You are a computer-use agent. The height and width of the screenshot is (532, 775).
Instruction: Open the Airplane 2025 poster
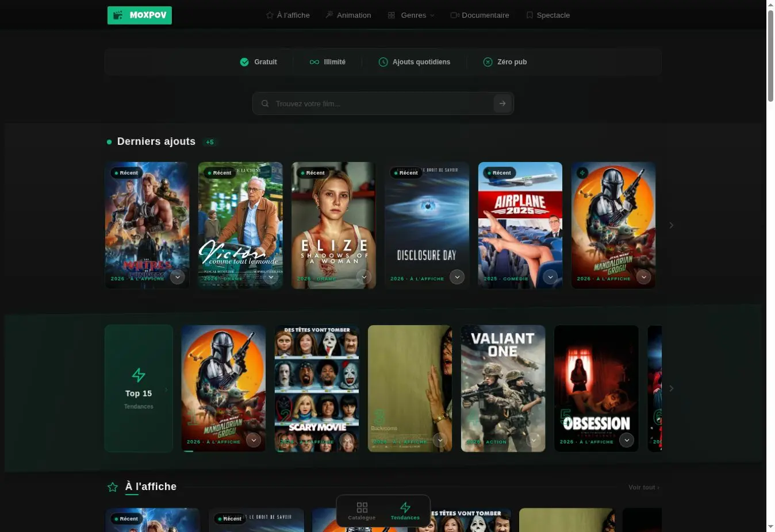pos(520,225)
